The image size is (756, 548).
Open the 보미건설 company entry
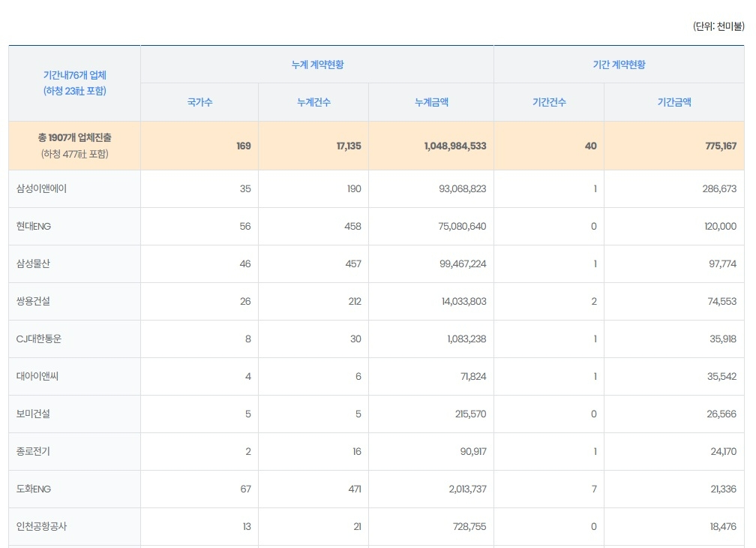tap(34, 414)
